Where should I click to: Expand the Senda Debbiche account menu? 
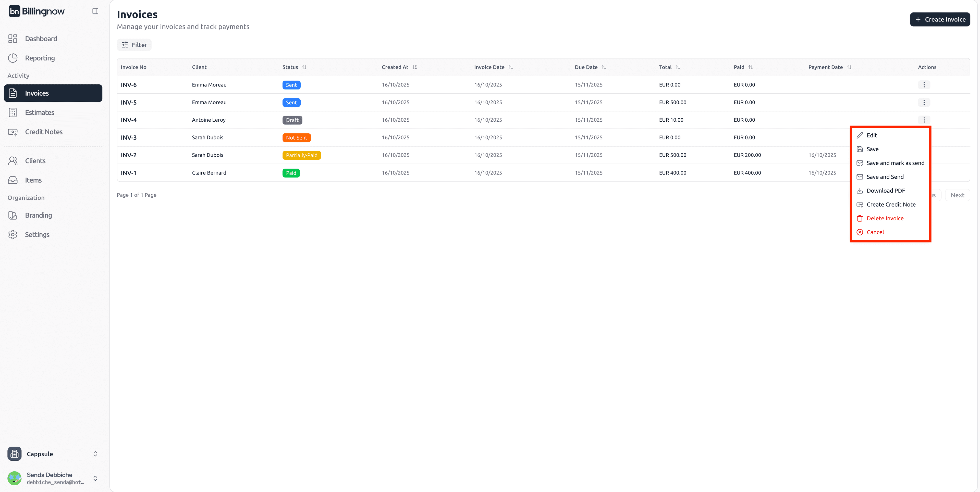click(95, 478)
